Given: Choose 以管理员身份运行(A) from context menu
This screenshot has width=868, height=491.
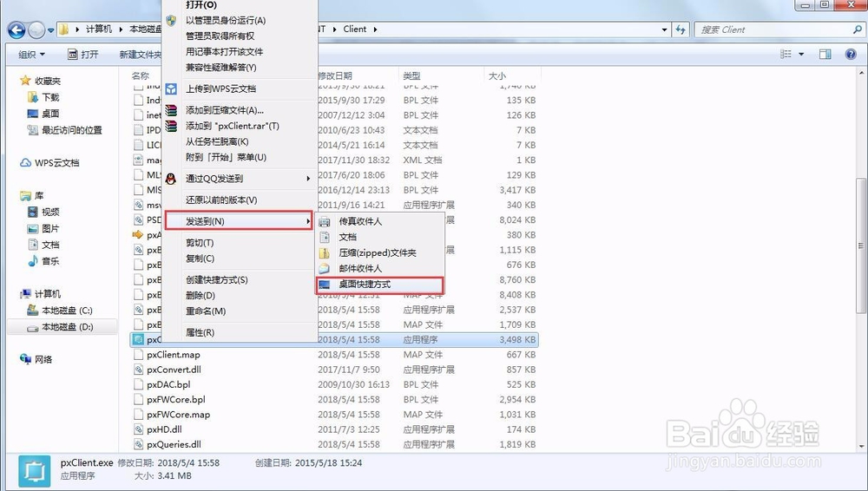Looking at the screenshot, I should coord(240,21).
